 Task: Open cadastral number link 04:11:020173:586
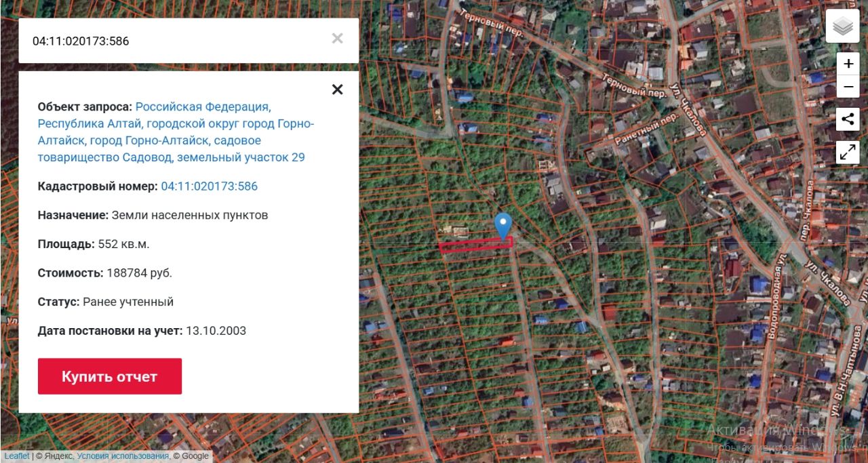[210, 186]
